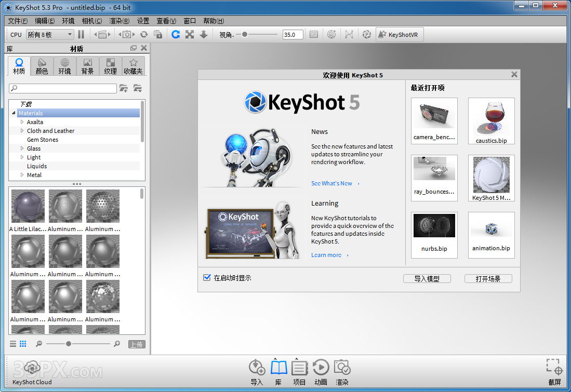This screenshot has height=392, width=571.
Task: Pause the real-time render
Action: click(81, 34)
